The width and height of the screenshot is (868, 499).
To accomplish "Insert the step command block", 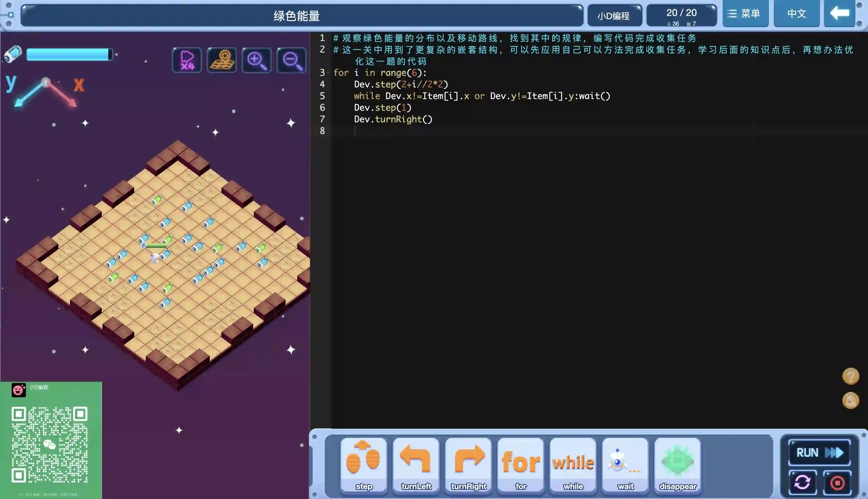I will coord(364,464).
